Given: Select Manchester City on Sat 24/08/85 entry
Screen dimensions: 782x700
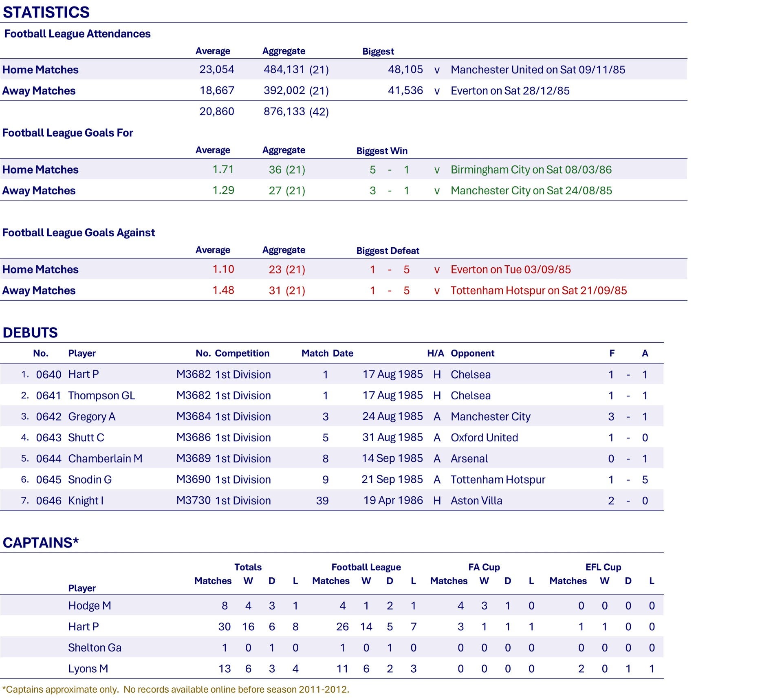Looking at the screenshot, I should pos(531,190).
